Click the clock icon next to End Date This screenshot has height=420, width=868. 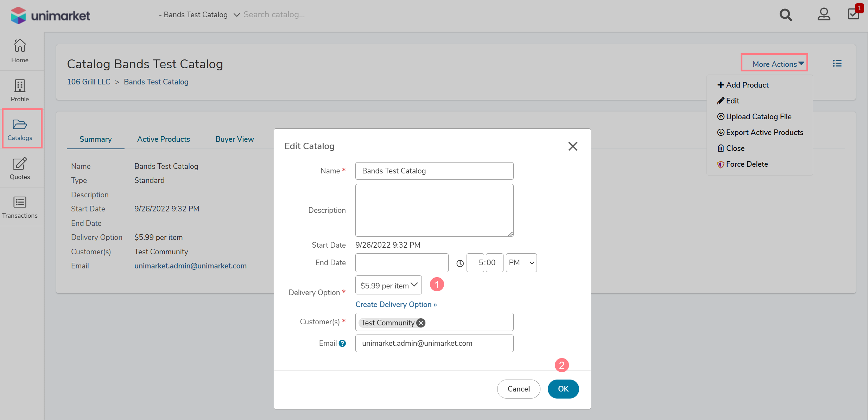[460, 263]
